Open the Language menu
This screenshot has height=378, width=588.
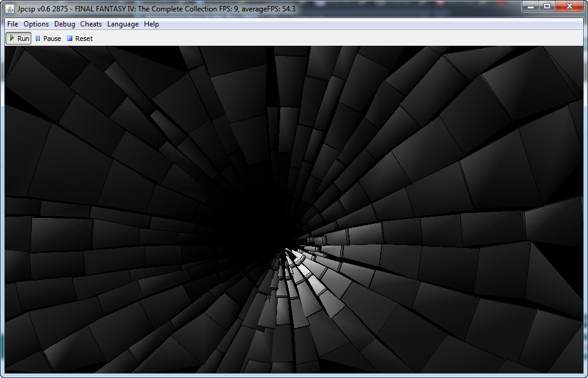123,24
